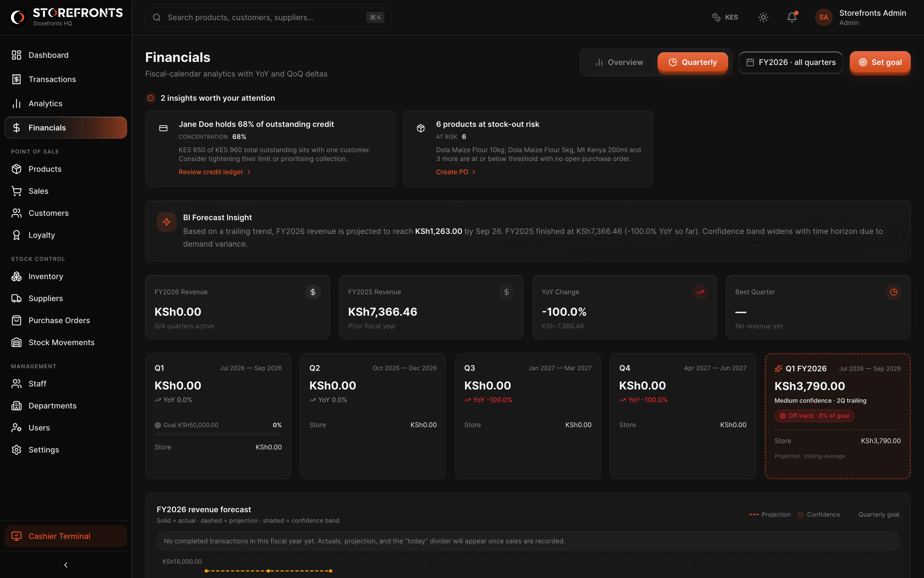Click the Storefronts logo icon
924x578 pixels.
click(18, 17)
